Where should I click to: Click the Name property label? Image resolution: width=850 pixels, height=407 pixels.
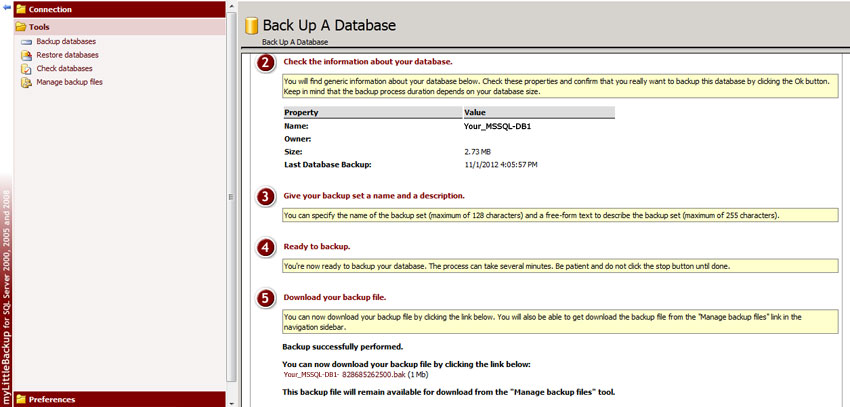[296, 126]
